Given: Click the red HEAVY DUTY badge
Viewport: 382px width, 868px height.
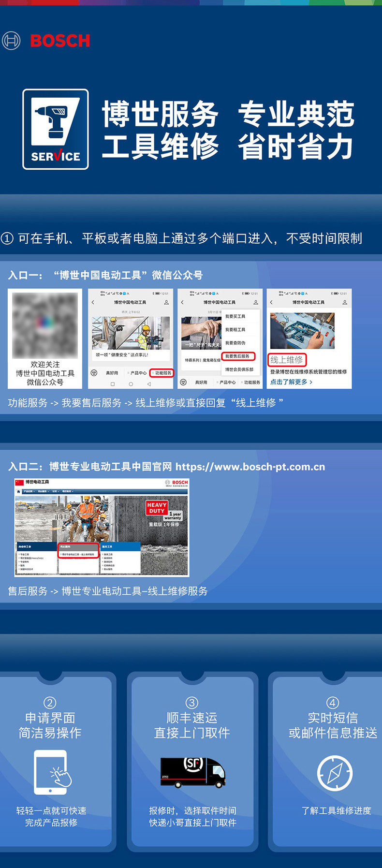Looking at the screenshot, I should 157,508.
